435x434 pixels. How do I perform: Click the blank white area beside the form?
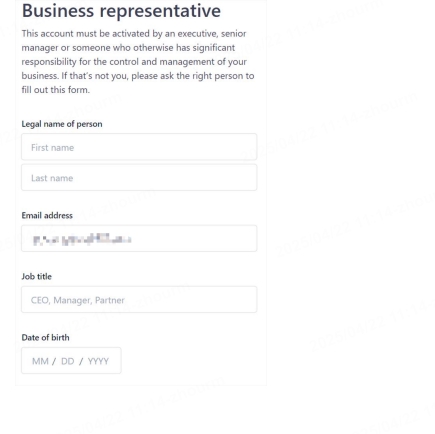pyautogui.click(x=350, y=200)
